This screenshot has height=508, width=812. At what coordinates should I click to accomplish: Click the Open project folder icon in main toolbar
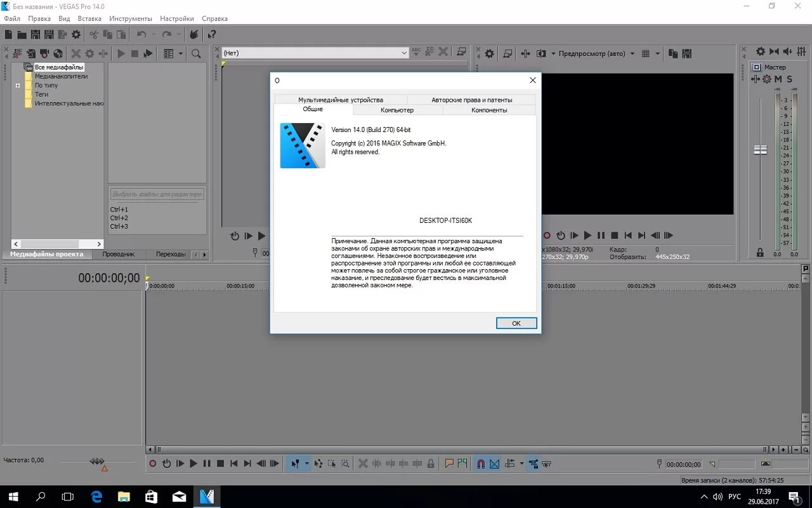point(22,35)
